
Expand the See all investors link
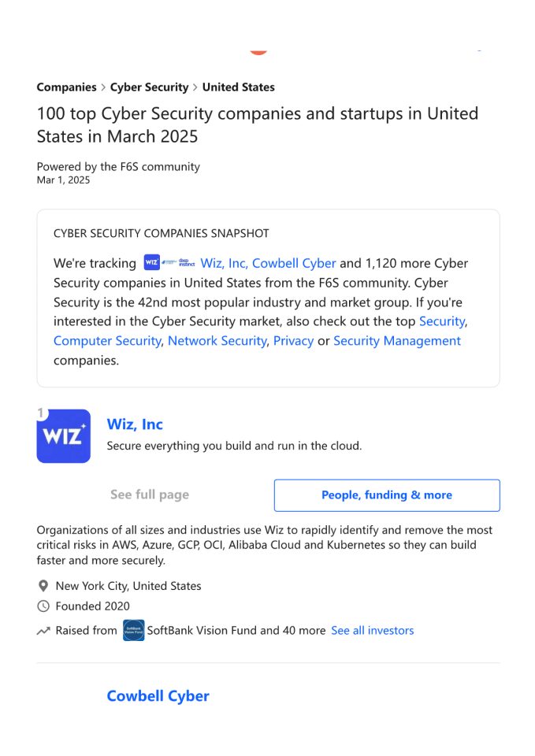372,631
